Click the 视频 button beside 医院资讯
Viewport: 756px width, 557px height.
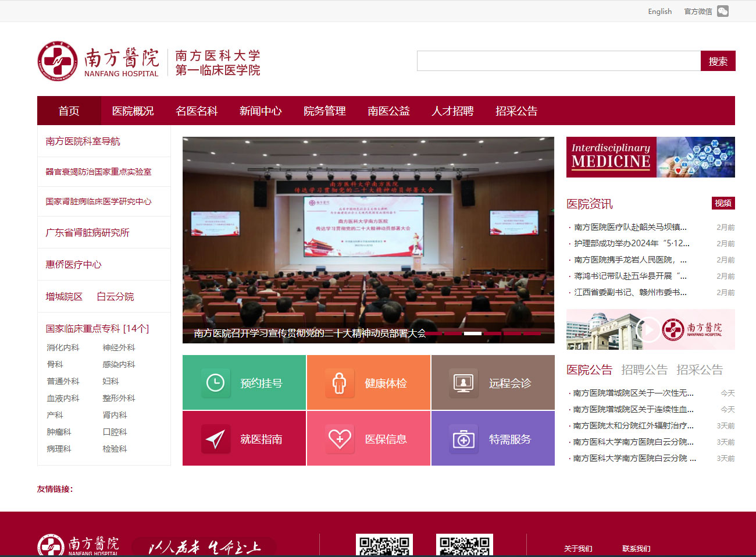pyautogui.click(x=723, y=203)
